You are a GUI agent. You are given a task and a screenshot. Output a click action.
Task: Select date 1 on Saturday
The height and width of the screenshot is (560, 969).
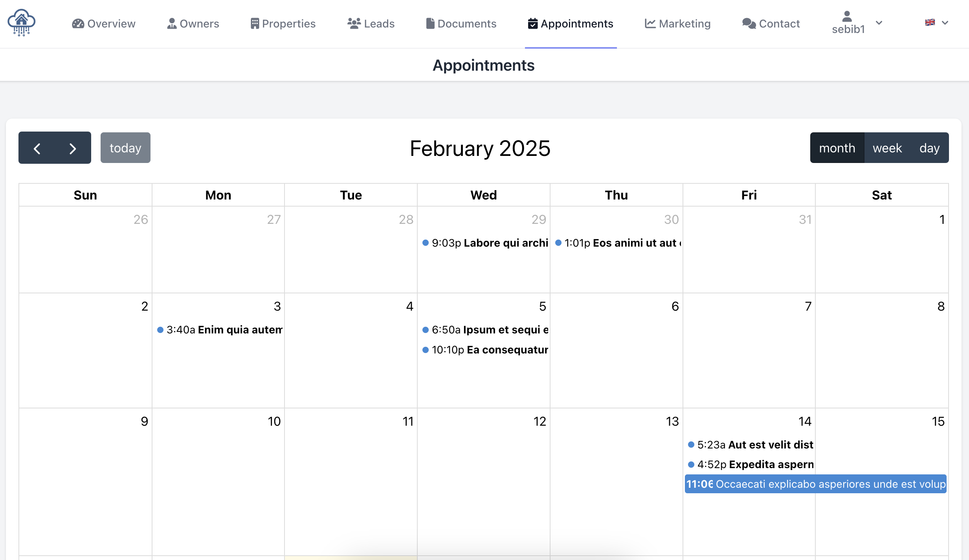coord(942,220)
